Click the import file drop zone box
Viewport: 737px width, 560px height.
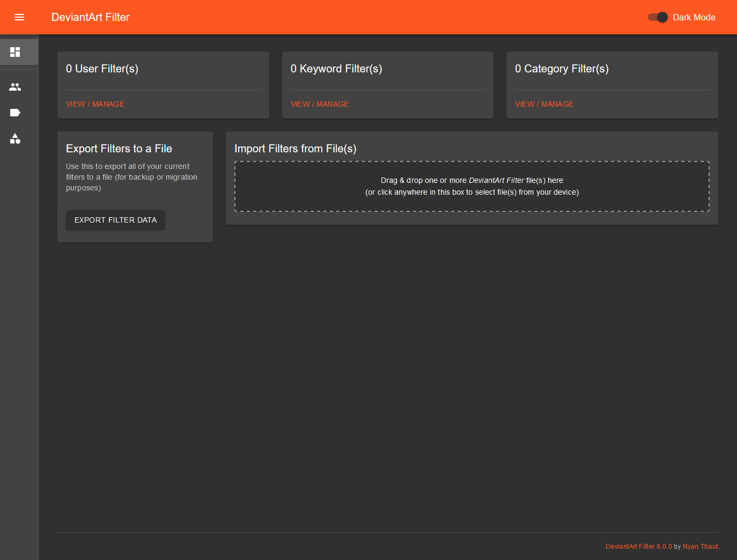(472, 186)
